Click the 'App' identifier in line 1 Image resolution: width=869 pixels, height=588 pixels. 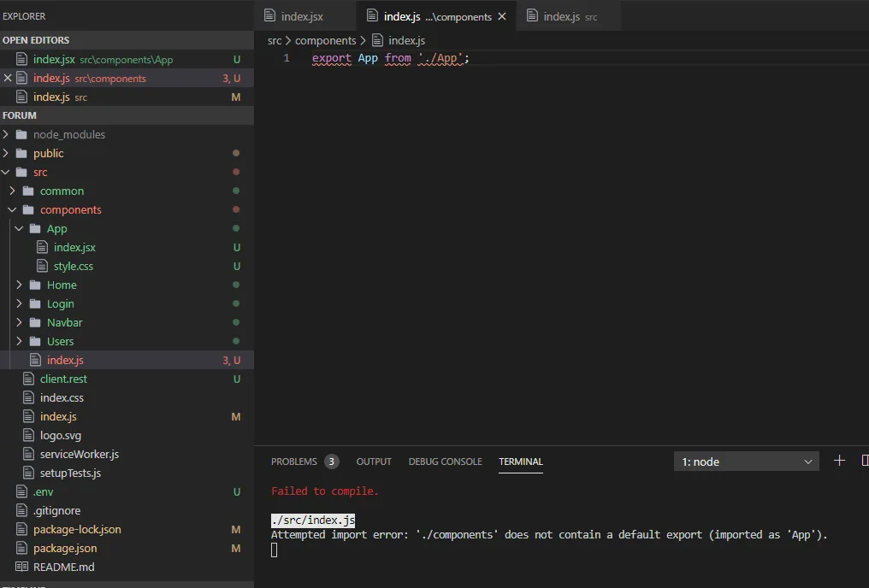pos(368,57)
